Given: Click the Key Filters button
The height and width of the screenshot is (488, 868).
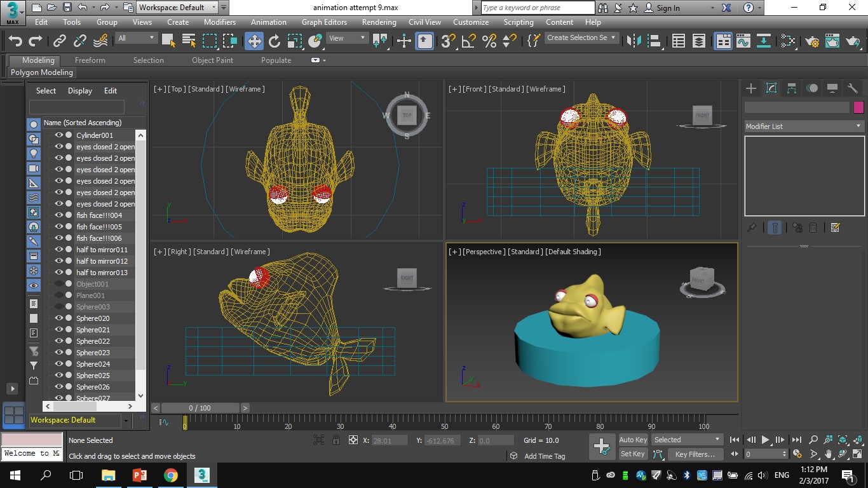Looking at the screenshot, I should click(x=695, y=454).
